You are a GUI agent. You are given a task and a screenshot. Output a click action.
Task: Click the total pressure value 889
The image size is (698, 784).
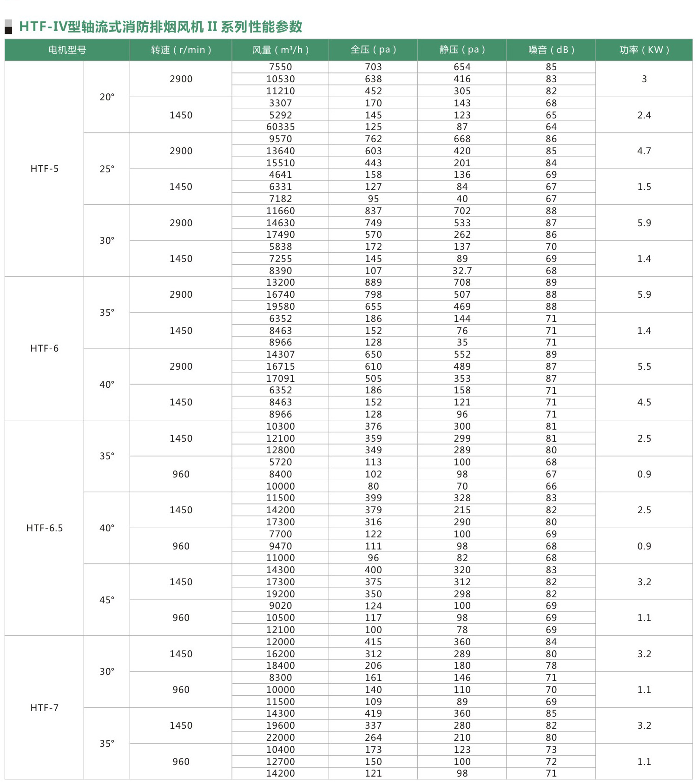(373, 282)
